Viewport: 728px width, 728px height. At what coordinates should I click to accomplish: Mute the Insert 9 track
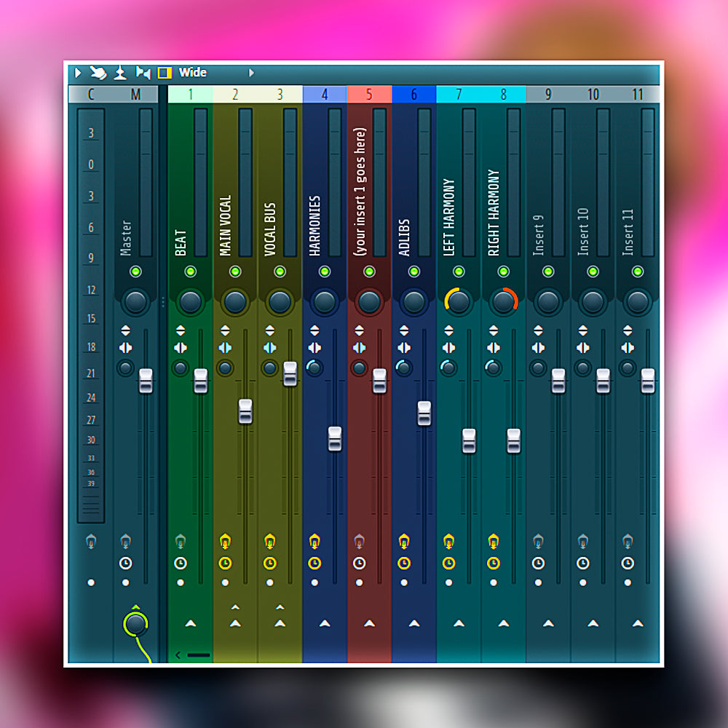[x=548, y=272]
